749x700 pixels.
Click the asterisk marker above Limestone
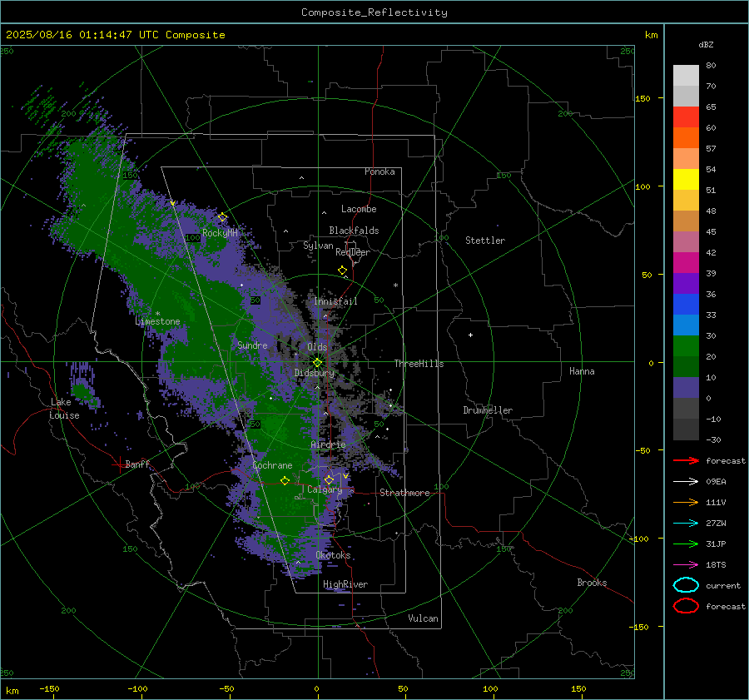click(x=157, y=314)
